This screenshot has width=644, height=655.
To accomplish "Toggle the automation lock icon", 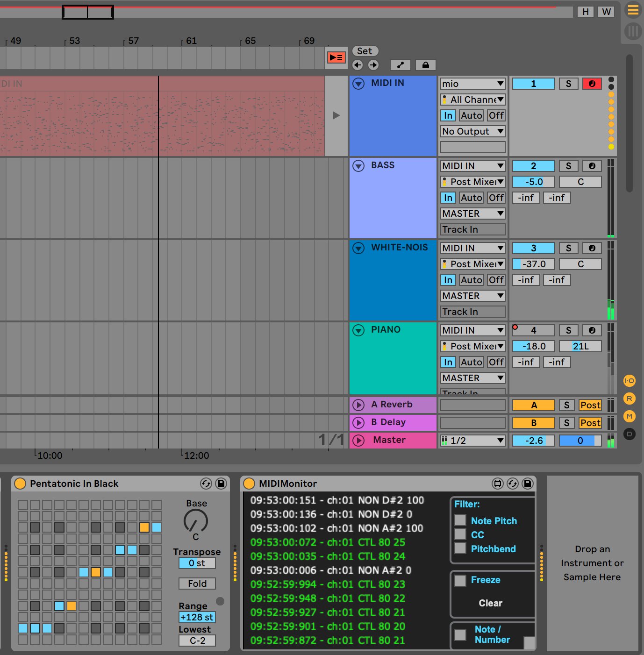I will [x=425, y=65].
